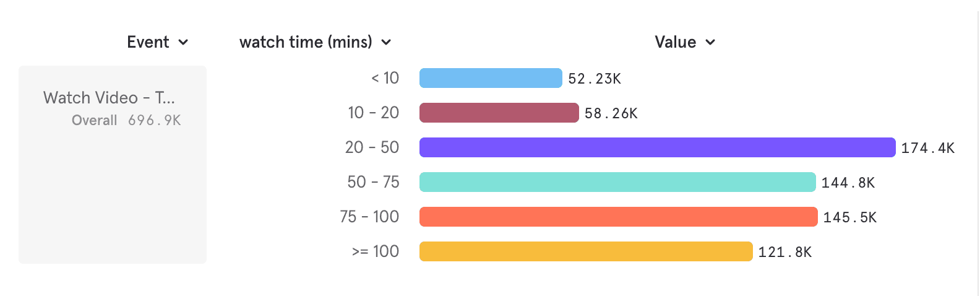Click the teal 50 - 75 bar
This screenshot has height=296, width=980.
pos(617,182)
